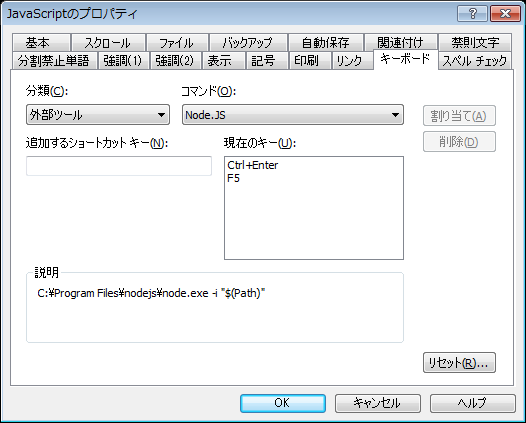Expand the コマンド dropdown showing Node.JS
The width and height of the screenshot is (526, 423).
point(293,115)
